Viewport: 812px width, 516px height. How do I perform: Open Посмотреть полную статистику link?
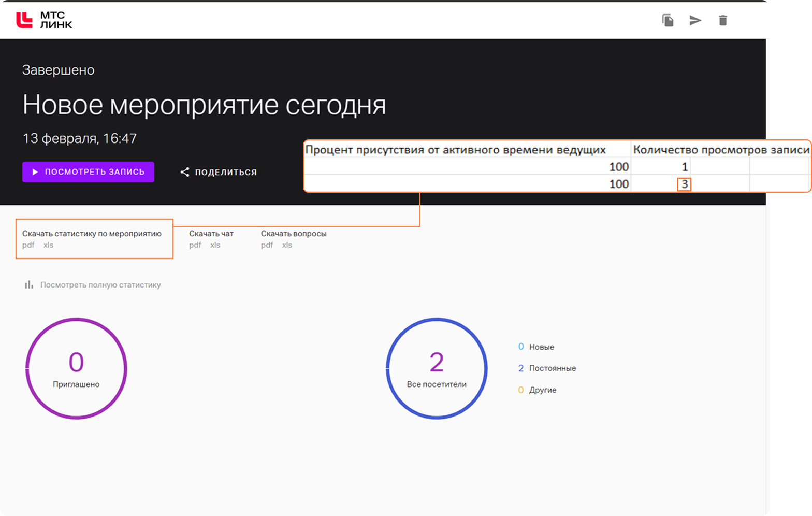[x=100, y=285]
